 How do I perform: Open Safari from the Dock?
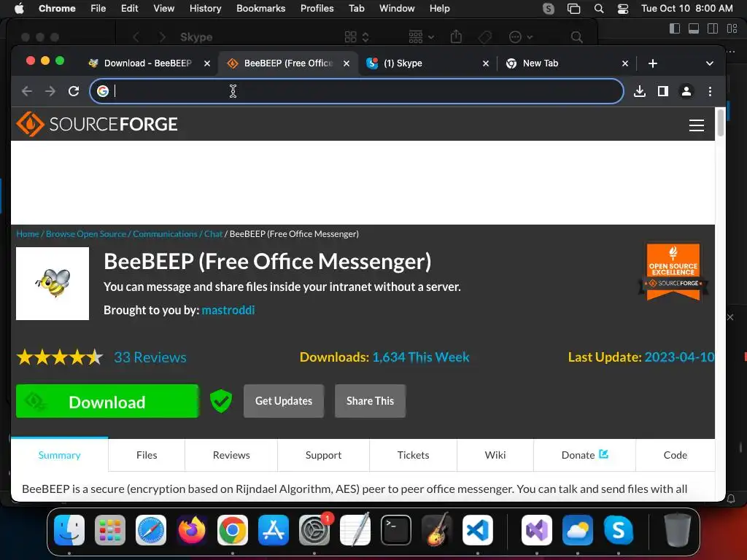click(151, 530)
